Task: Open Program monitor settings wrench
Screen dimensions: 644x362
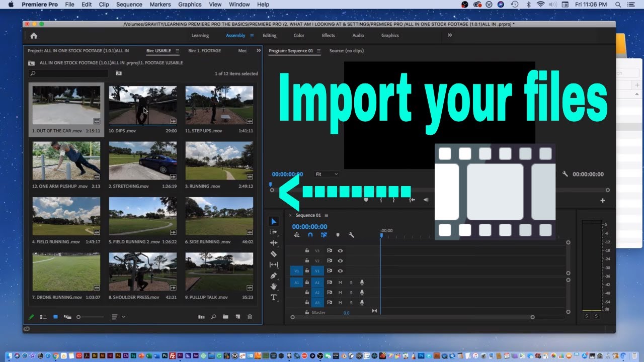Action: pos(565,174)
